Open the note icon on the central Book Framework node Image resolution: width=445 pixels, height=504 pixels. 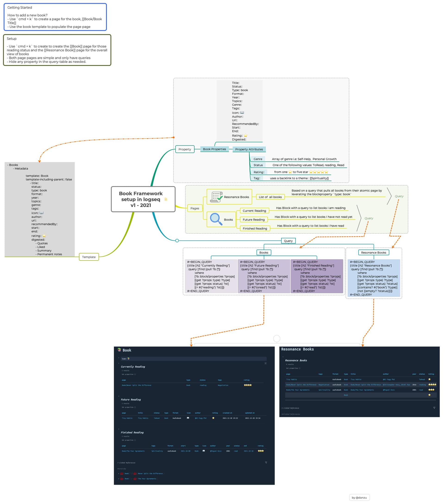click(x=166, y=199)
